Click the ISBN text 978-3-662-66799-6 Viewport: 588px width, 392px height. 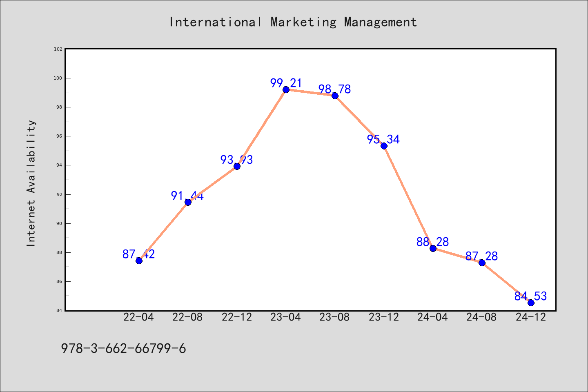click(123, 348)
